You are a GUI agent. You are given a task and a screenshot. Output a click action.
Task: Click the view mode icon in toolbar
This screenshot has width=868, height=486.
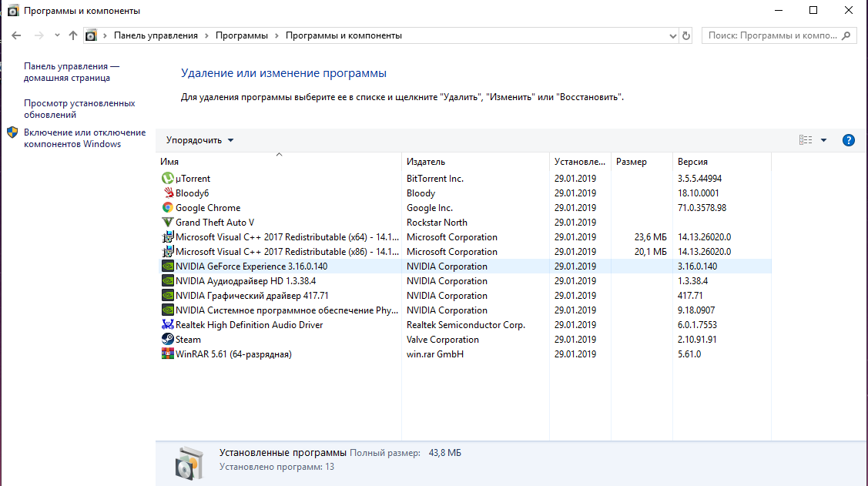coord(806,140)
